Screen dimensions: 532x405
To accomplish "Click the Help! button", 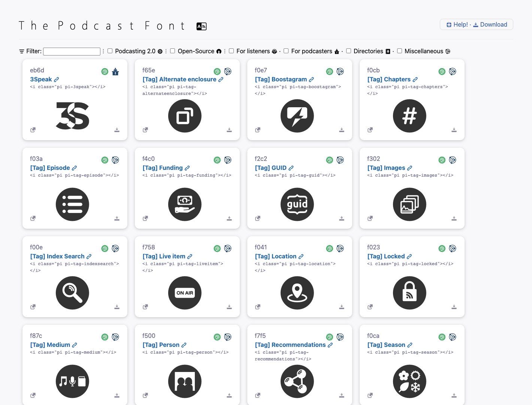I will (457, 24).
